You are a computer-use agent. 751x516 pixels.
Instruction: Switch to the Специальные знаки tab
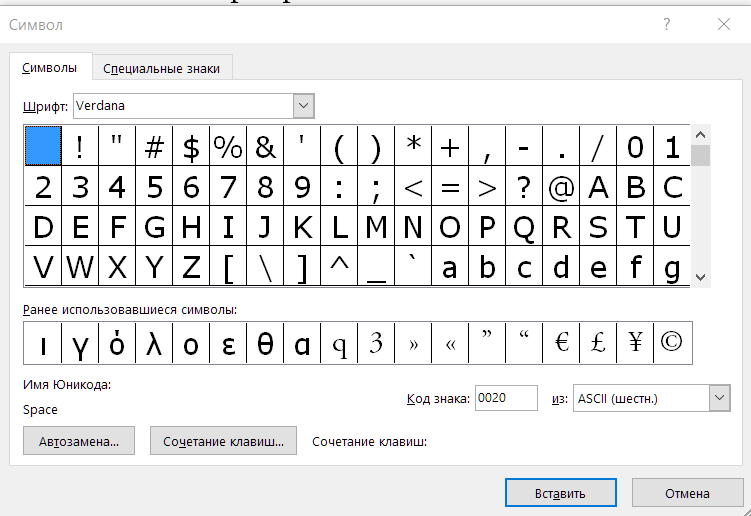pyautogui.click(x=161, y=69)
